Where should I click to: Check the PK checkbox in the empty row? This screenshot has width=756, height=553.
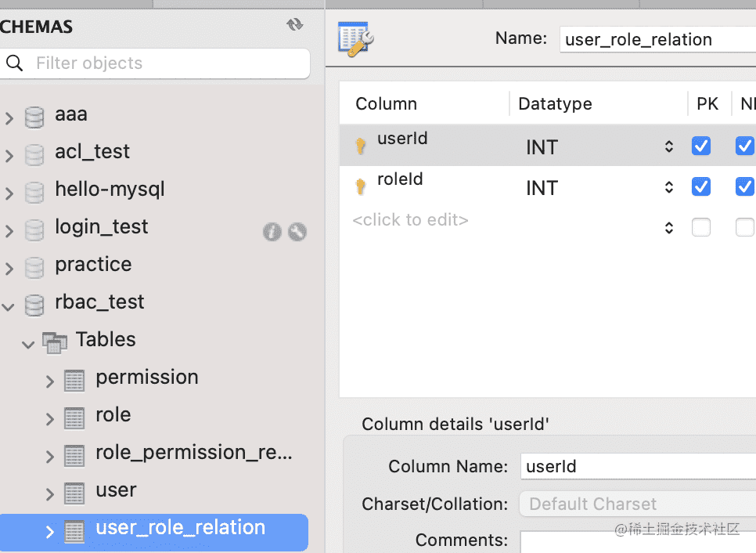click(701, 227)
